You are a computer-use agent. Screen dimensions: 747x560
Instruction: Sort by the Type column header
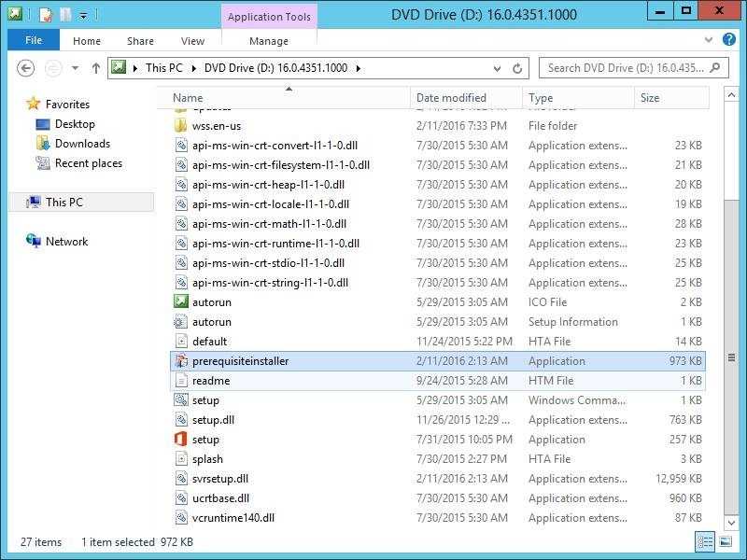coord(578,98)
